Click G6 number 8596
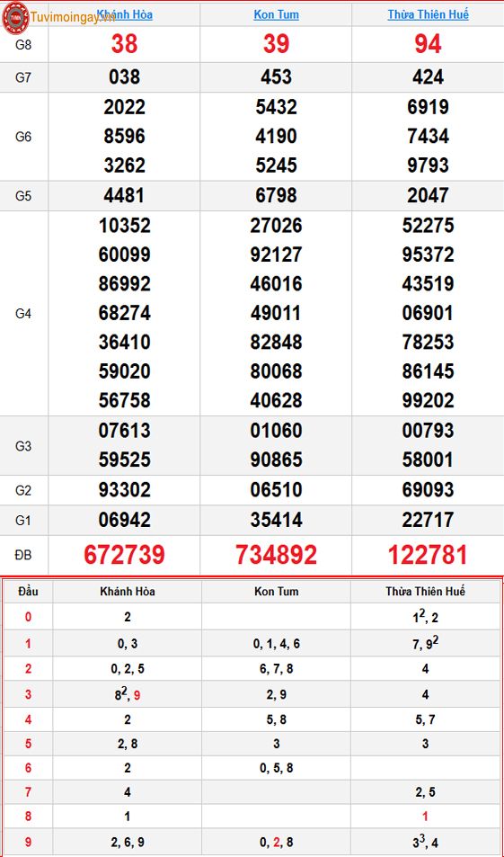 tap(125, 136)
